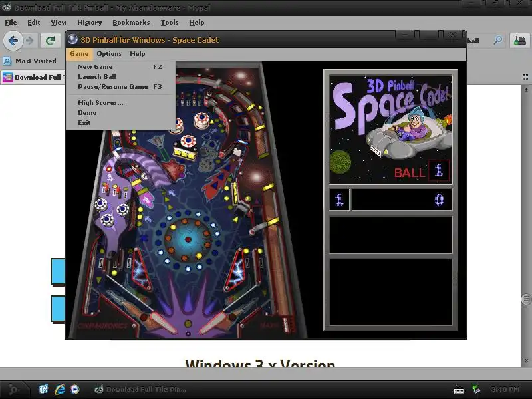
Task: Select Pause/Resume Game menu entry
Action: click(120, 87)
